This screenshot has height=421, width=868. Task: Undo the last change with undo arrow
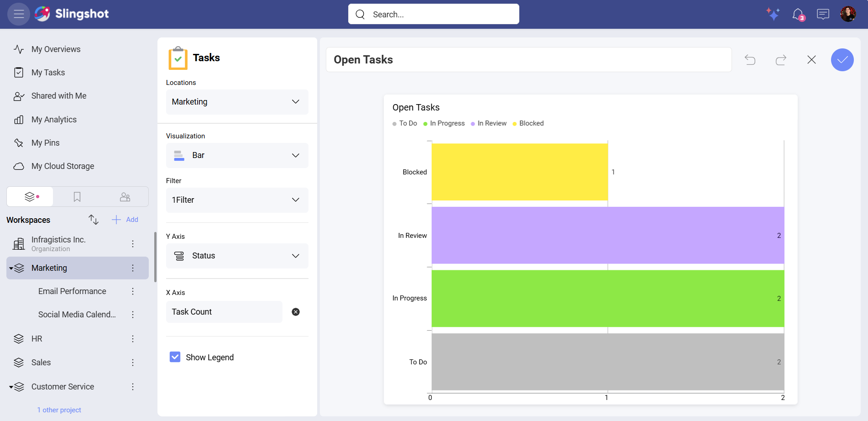(x=750, y=60)
